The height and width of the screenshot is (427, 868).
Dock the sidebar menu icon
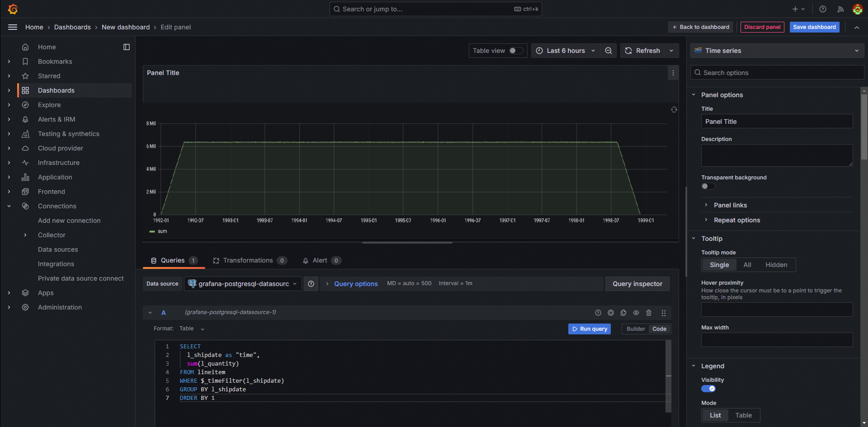pyautogui.click(x=127, y=47)
